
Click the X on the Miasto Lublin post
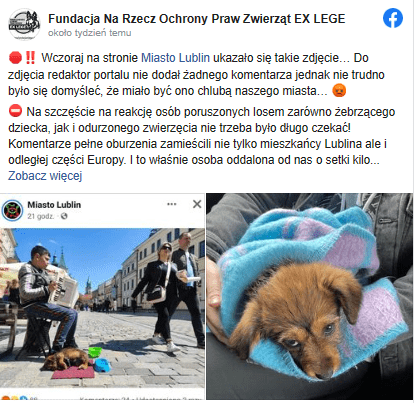click(x=197, y=204)
